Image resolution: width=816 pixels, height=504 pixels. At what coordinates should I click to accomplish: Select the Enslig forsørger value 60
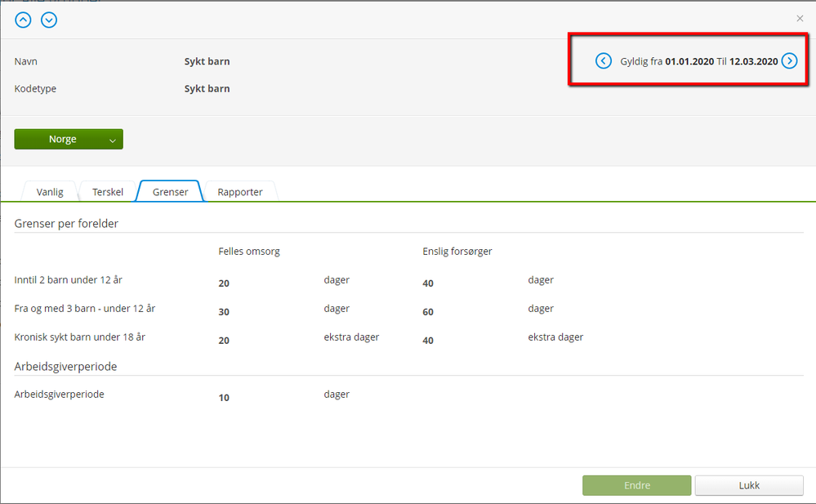[428, 312]
